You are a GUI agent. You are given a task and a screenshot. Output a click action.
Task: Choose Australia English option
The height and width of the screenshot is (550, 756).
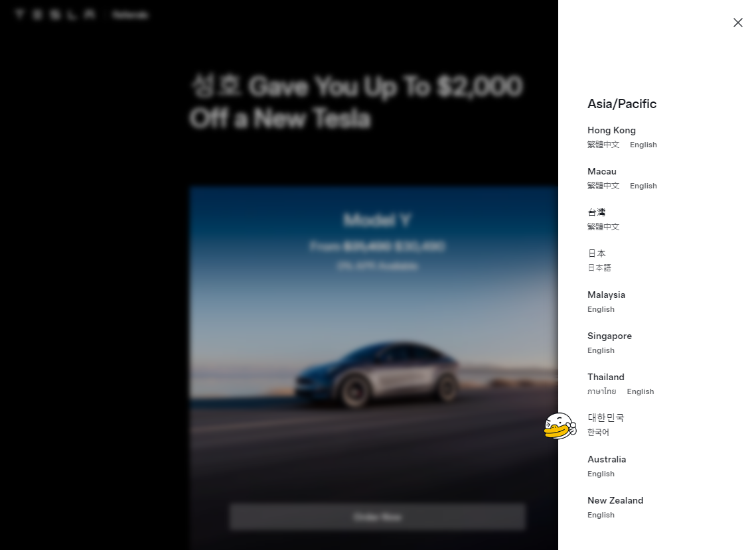point(601,474)
